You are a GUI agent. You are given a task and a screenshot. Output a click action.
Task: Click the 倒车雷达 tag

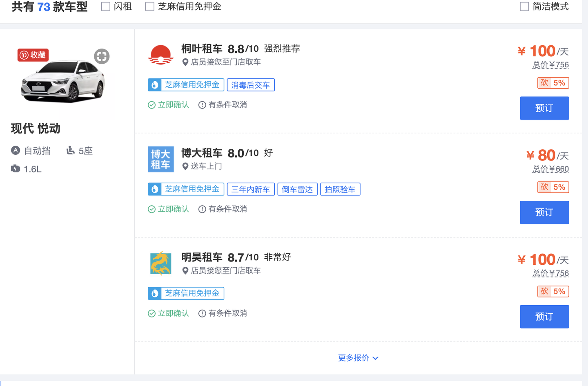point(297,189)
